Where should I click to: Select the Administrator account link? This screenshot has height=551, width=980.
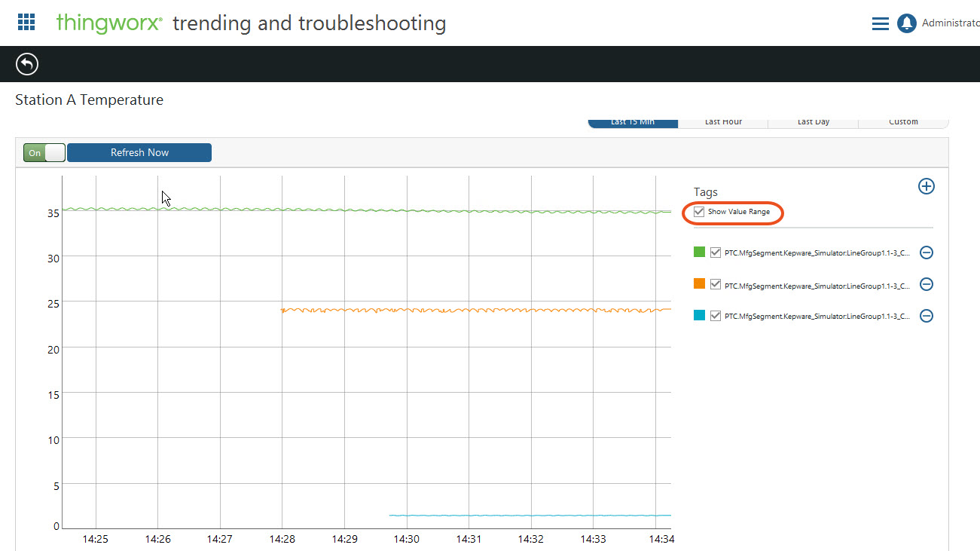point(949,23)
